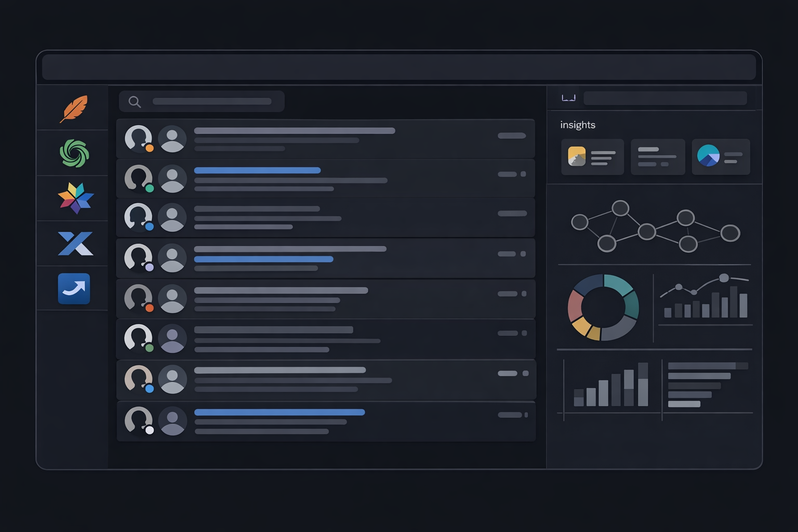Open the insights card with yellow image thumbnail

pos(592,156)
